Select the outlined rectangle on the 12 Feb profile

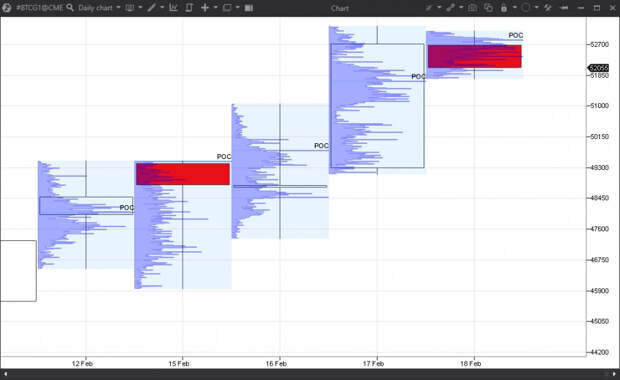(x=86, y=206)
